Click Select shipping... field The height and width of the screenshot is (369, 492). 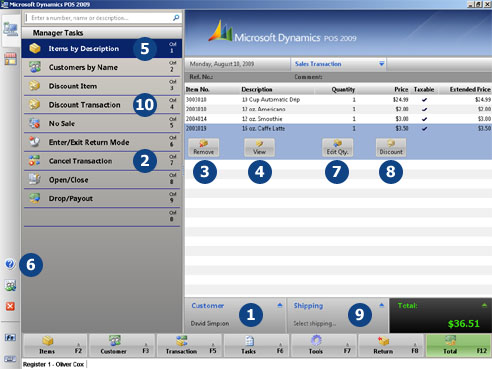314,323
